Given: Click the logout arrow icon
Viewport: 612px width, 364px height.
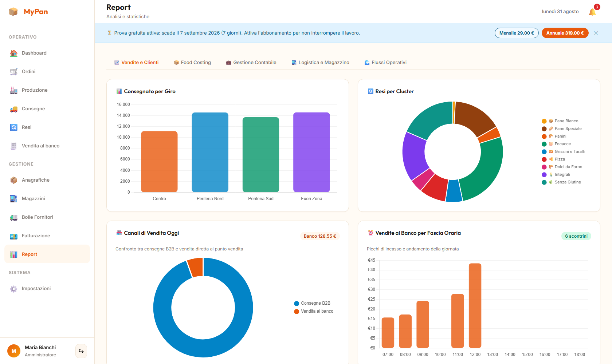Looking at the screenshot, I should click(x=81, y=351).
